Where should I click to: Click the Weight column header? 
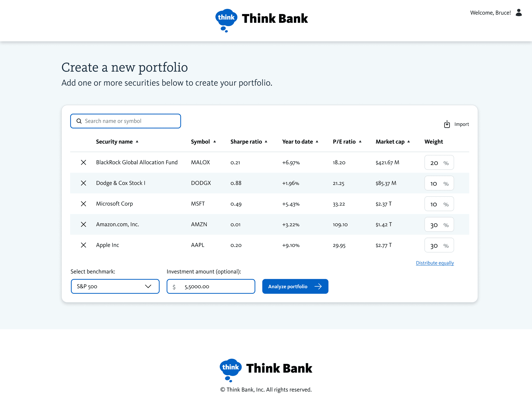tap(434, 142)
